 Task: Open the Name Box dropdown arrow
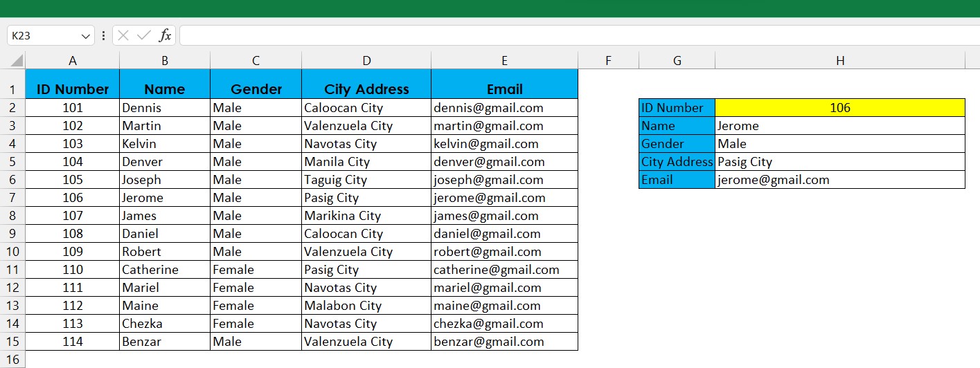tap(86, 36)
